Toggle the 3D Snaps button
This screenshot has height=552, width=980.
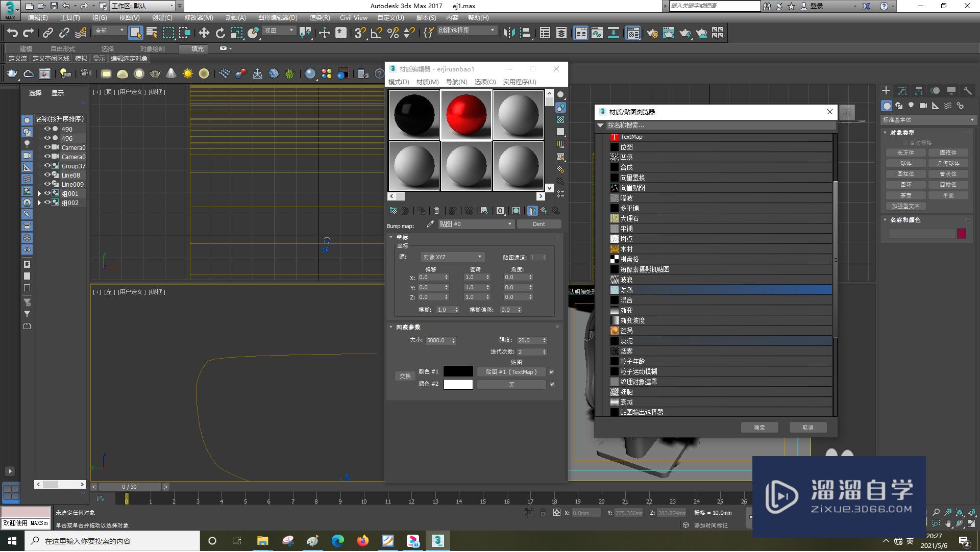point(360,33)
